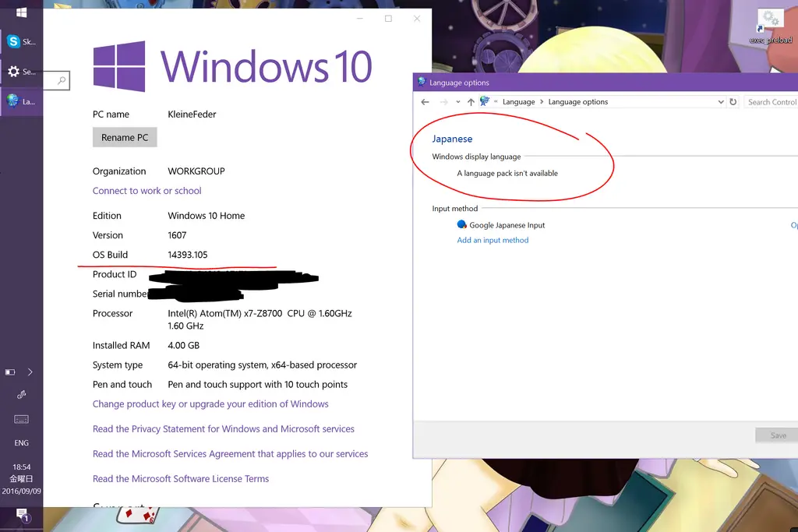This screenshot has height=532, width=798.
Task: Open the Action Center notification icon
Action: pyautogui.click(x=21, y=515)
